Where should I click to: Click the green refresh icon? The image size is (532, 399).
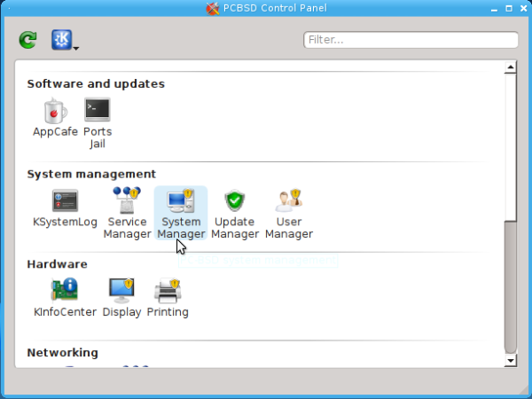[27, 40]
